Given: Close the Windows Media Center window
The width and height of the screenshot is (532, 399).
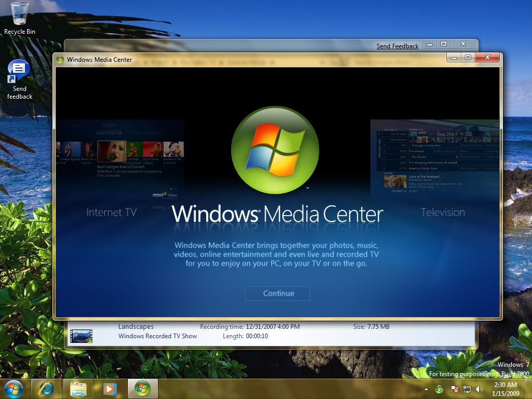Looking at the screenshot, I should 487,57.
